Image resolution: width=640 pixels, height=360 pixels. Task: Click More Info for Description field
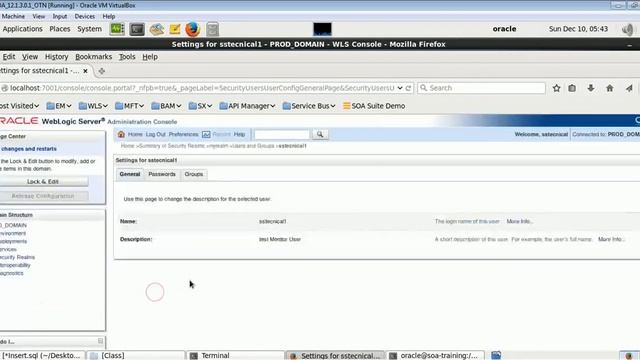(611, 239)
